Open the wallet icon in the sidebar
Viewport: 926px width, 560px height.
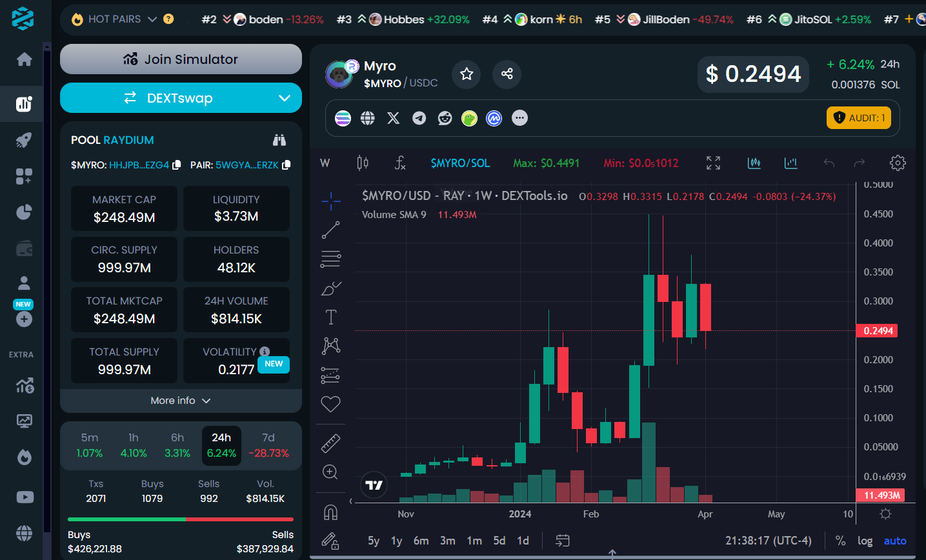[x=25, y=248]
